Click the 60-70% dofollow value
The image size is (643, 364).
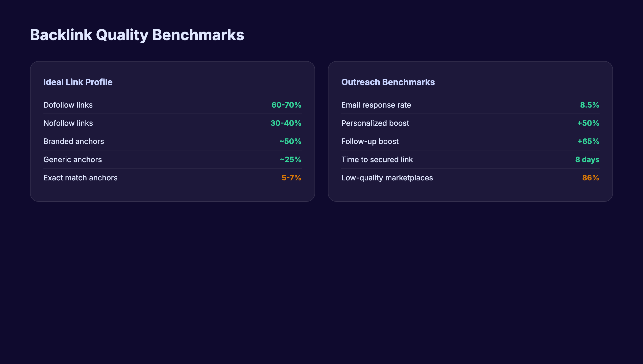coord(286,105)
